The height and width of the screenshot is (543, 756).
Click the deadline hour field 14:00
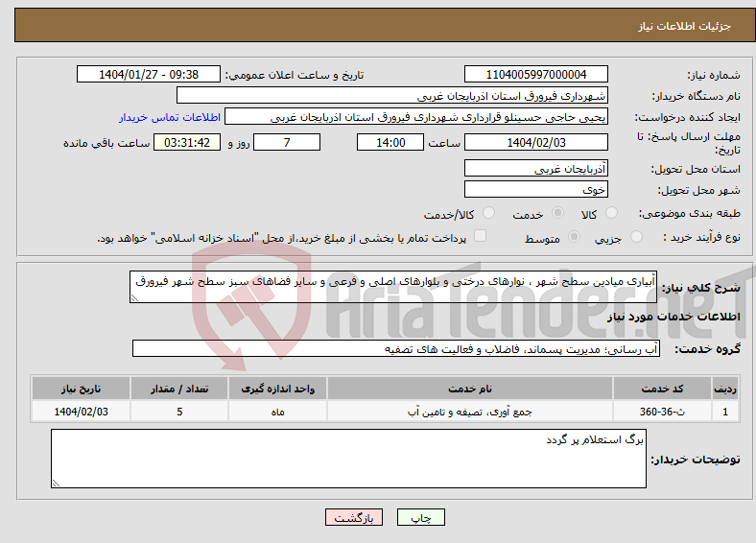(x=390, y=142)
